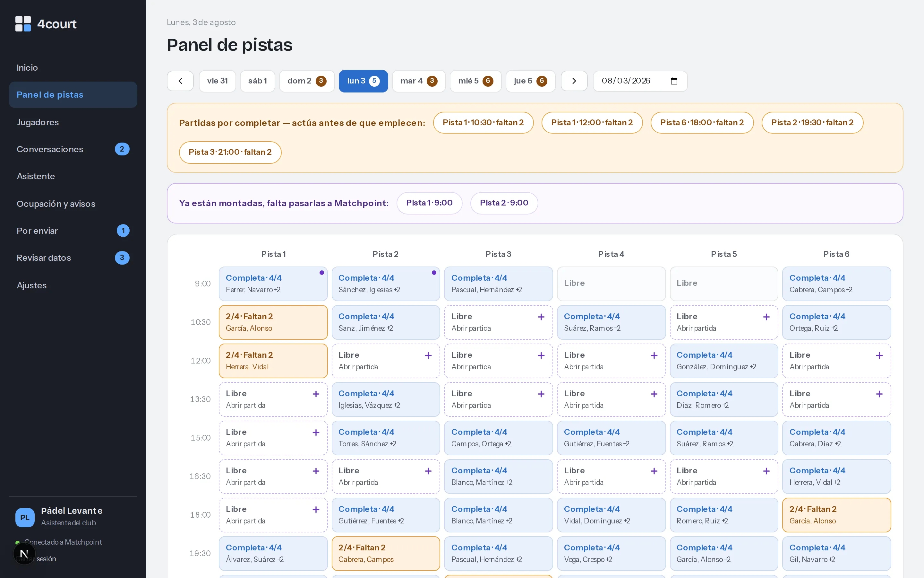Select the jue 6 day tab
924x578 pixels.
tap(530, 81)
